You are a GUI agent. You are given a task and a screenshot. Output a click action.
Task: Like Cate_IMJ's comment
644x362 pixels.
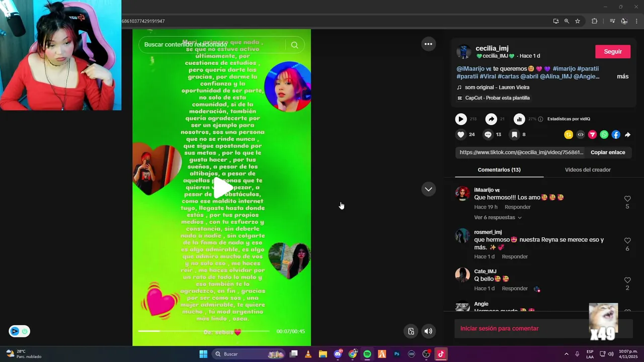point(627,280)
